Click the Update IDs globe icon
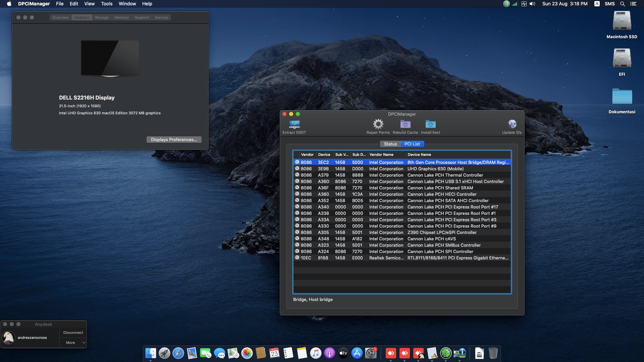Viewport: 644px width, 362px height. pyautogui.click(x=512, y=124)
